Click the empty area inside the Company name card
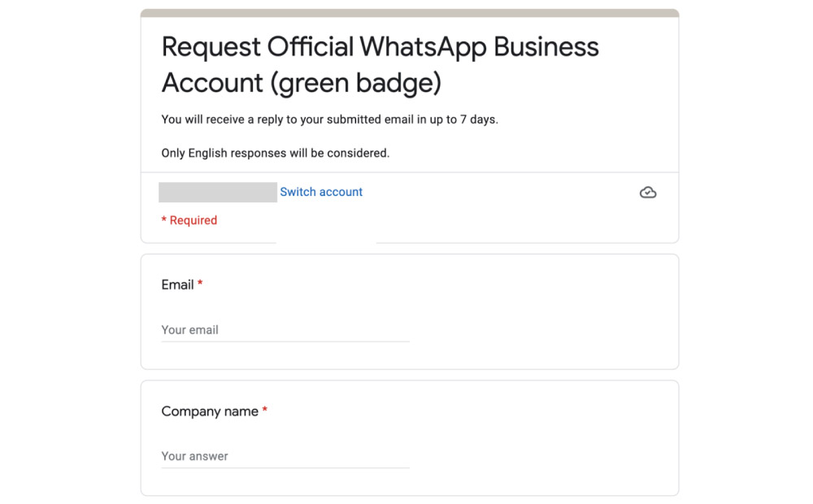Screen dimensions: 813x504 [545, 438]
